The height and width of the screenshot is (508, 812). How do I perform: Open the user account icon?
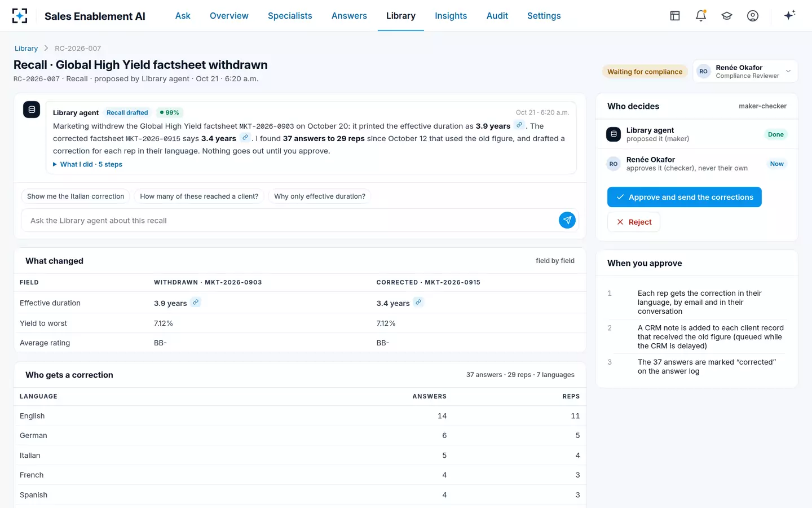pos(753,16)
